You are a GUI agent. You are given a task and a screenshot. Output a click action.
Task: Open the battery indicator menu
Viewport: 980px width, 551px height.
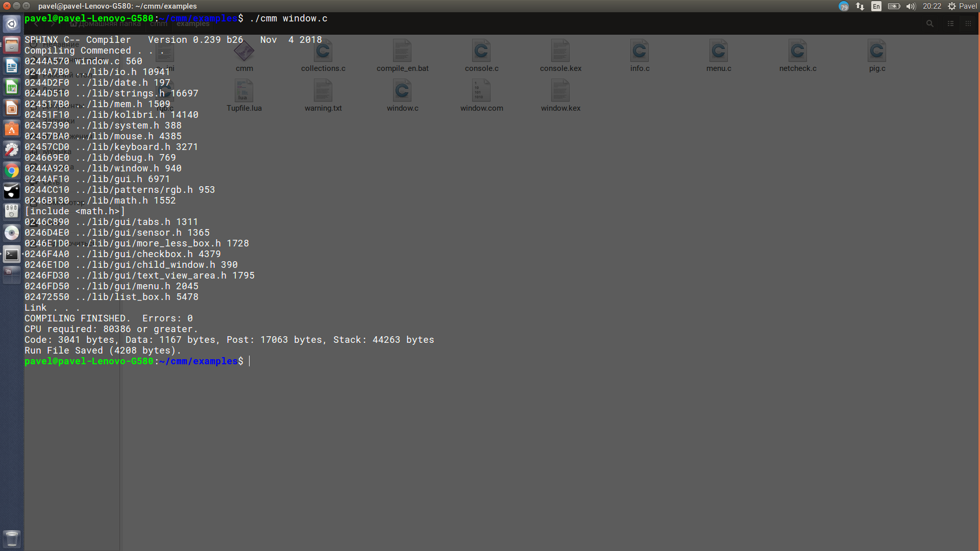[x=894, y=6]
